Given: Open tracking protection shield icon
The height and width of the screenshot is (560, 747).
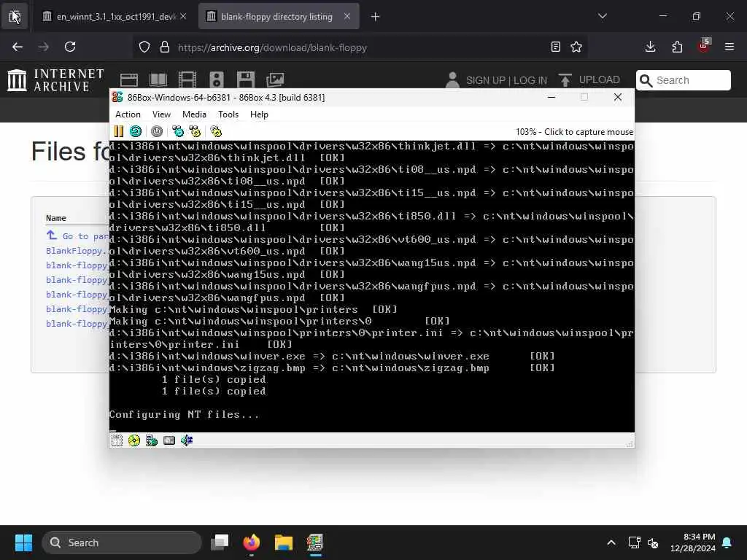Looking at the screenshot, I should pyautogui.click(x=144, y=47).
